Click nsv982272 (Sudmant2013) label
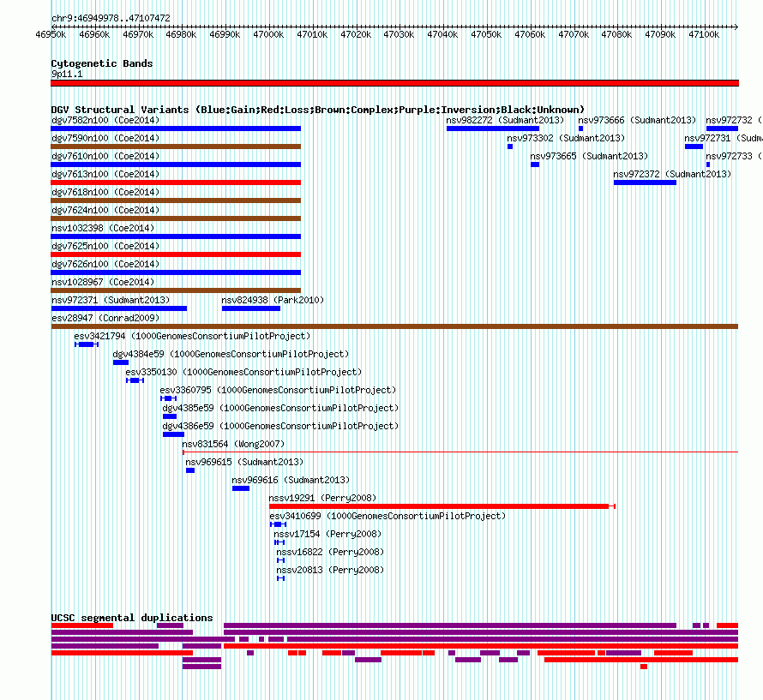The height and width of the screenshot is (700, 763). [x=505, y=120]
